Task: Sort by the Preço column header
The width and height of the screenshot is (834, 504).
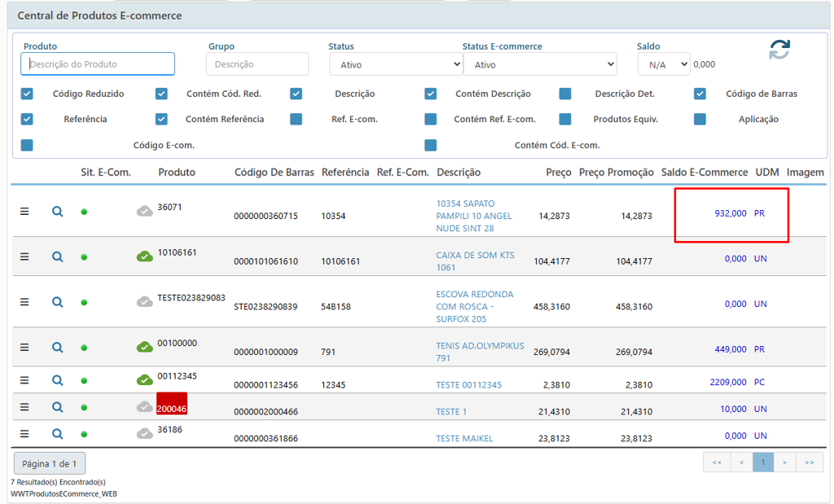Action: point(558,173)
